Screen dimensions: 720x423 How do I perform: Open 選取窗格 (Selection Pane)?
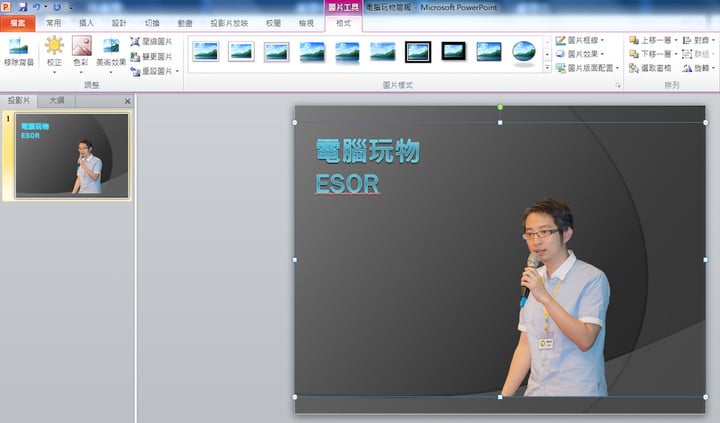point(650,68)
